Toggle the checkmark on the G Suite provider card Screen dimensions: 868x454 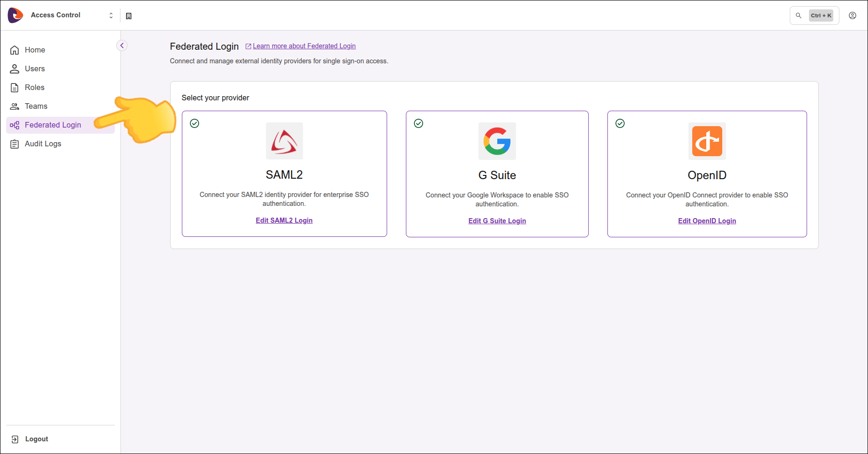[418, 123]
